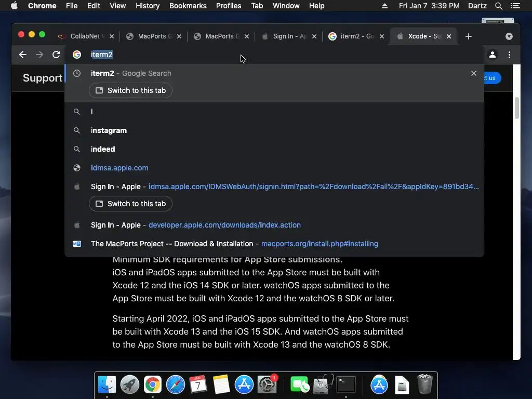Open the History menu
This screenshot has height=399, width=532.
tap(148, 6)
